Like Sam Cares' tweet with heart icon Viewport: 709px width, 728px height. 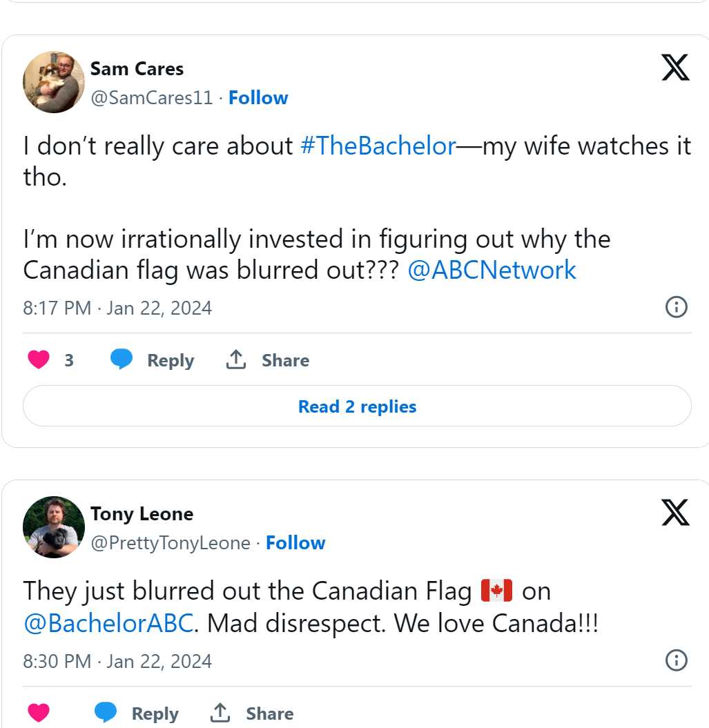pos(39,360)
